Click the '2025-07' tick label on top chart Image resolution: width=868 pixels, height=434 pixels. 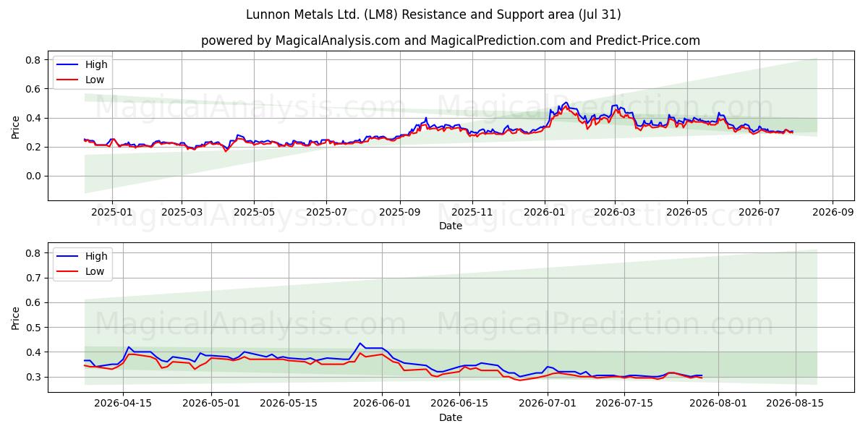(x=325, y=213)
